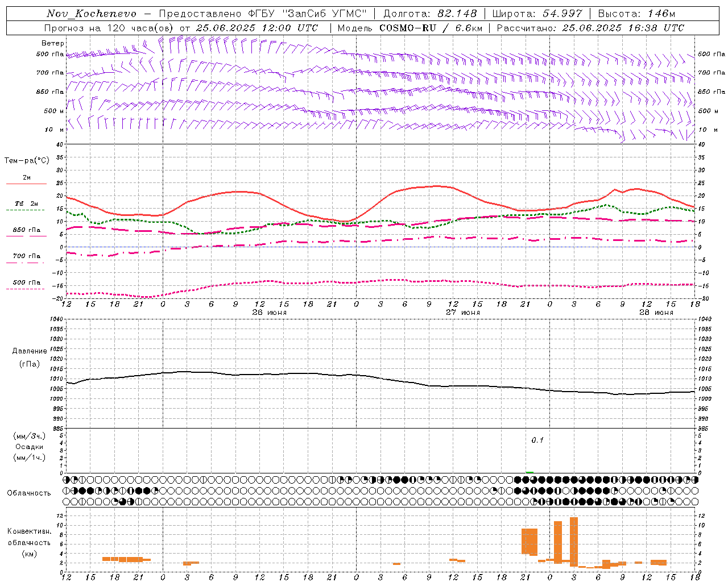
Task: Click the '27 июня' date label
Action: pyautogui.click(x=463, y=313)
